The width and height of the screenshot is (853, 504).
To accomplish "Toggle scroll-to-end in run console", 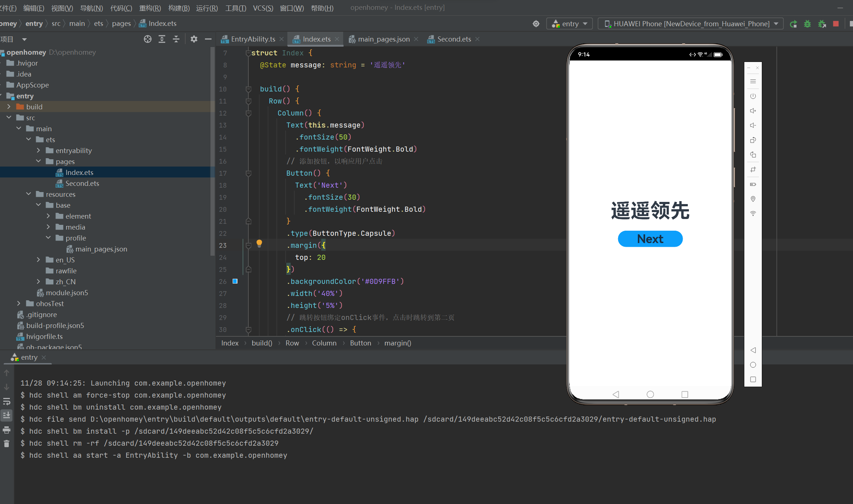I will pos(7,415).
